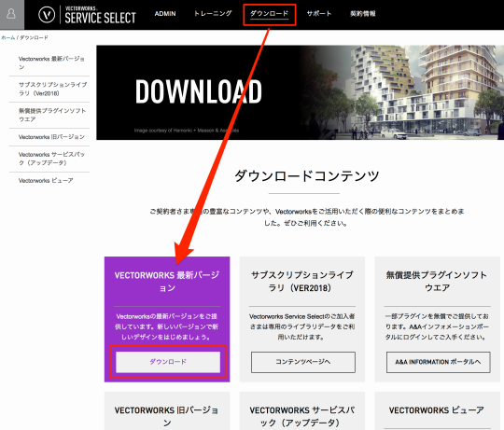Open sidebar link Vectorworks 最新バージョン
This screenshot has width=504, height=430.
tap(51, 62)
